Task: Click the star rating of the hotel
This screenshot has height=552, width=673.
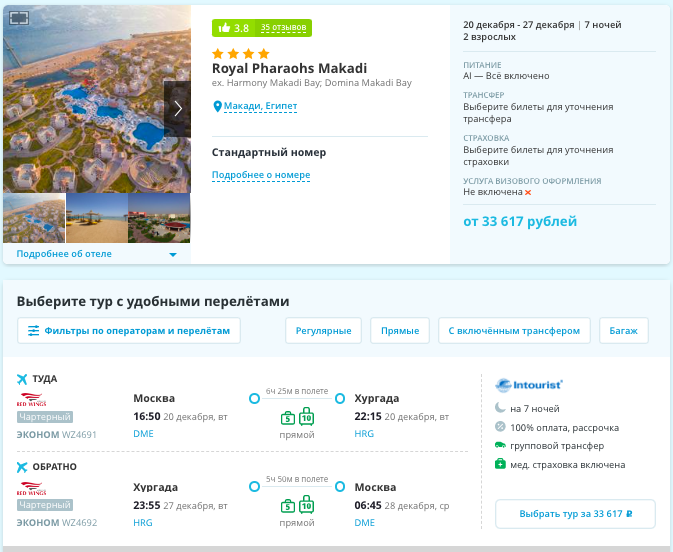Action: coord(241,54)
